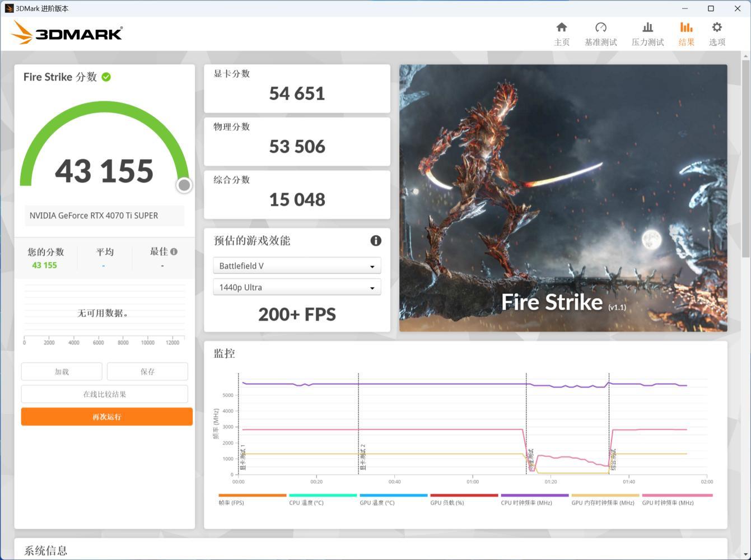Image resolution: width=751 pixels, height=560 pixels.
Task: Toggle the GPU 内存时钟频率 legend swatch
Action: [x=605, y=495]
